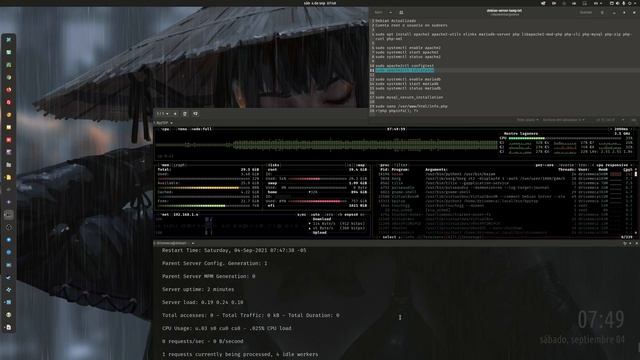
Task: Click the Abrir button in gedit
Action: click(378, 12)
